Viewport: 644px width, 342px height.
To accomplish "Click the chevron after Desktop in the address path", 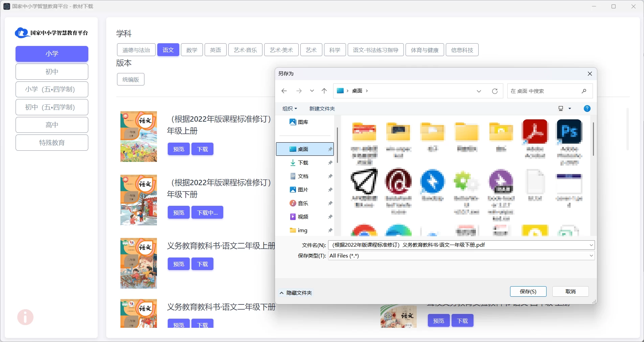I will tap(367, 91).
